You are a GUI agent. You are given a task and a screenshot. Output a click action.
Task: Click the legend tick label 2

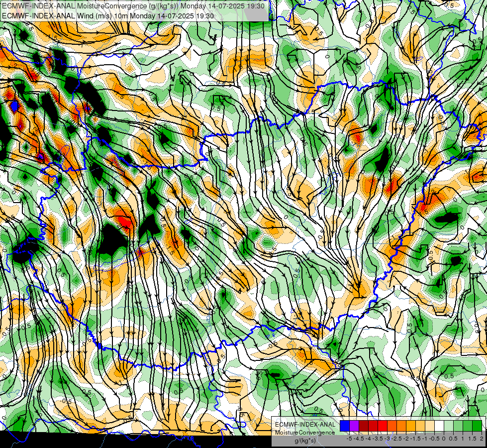coord(482,439)
